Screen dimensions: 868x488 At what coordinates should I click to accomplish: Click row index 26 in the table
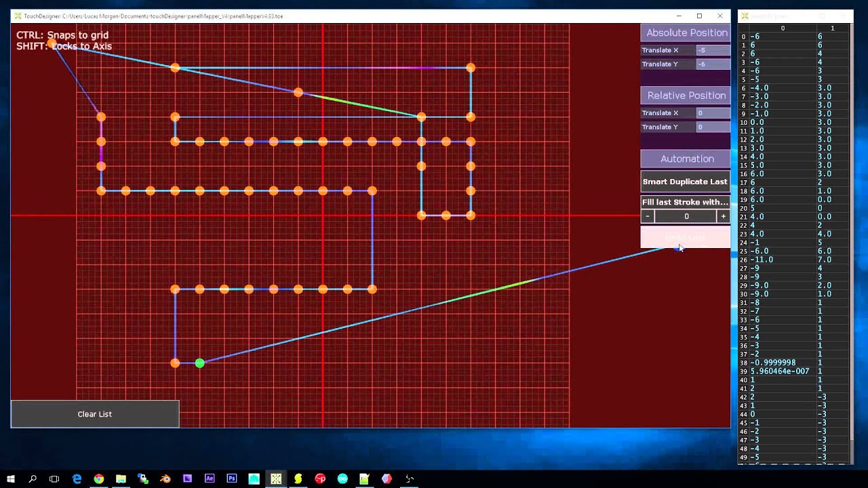click(744, 260)
